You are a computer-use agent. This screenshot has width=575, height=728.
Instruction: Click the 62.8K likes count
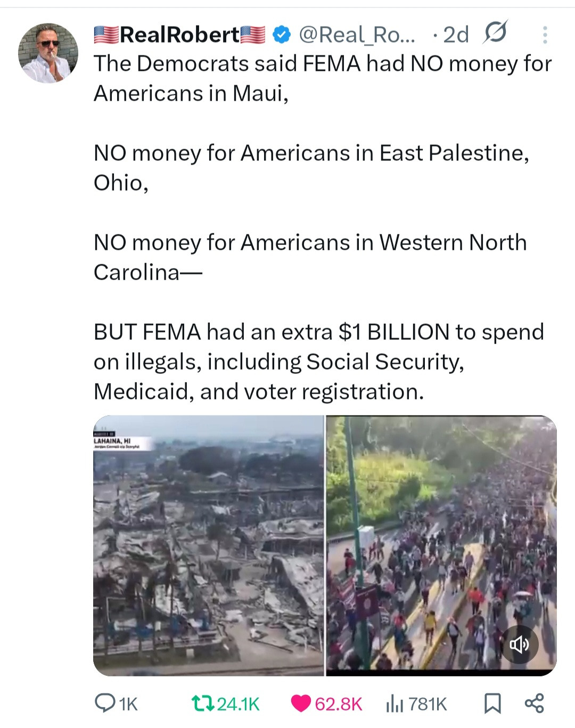click(x=339, y=704)
